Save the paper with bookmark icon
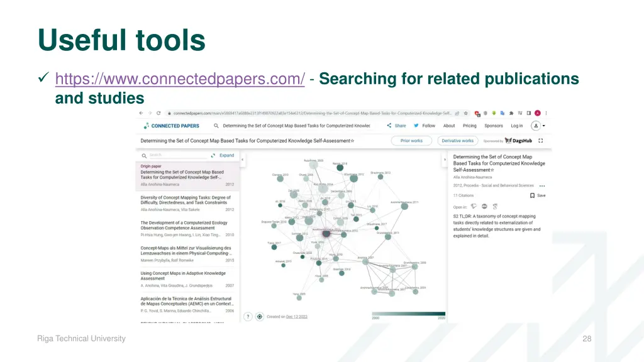Image resolution: width=644 pixels, height=362 pixels. pos(538,196)
